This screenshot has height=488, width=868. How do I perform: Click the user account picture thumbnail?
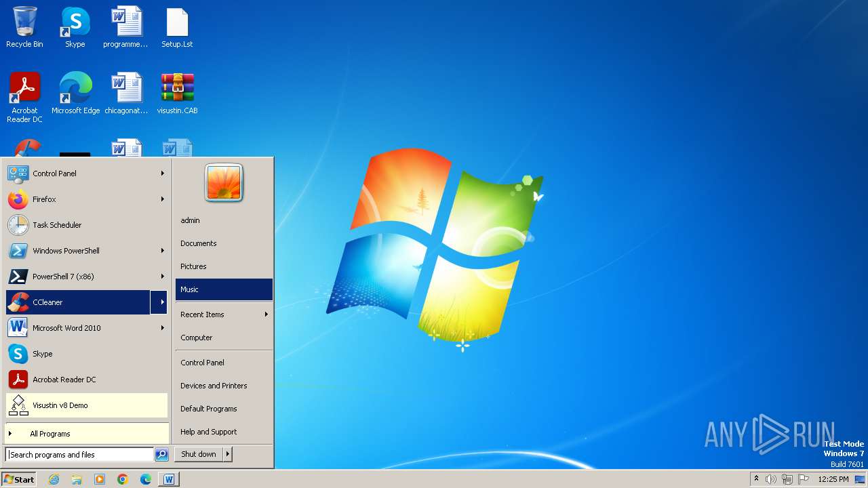coord(224,183)
